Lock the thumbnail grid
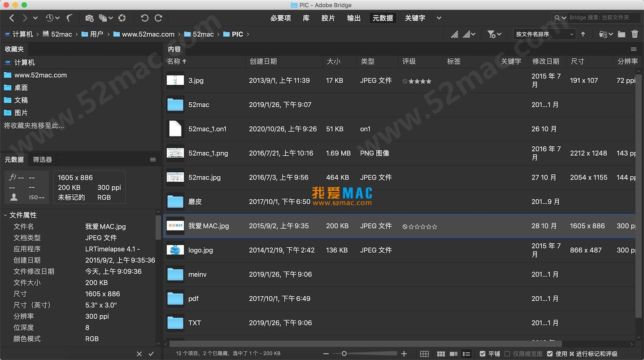Image resolution: width=644 pixels, height=360 pixels. click(x=424, y=354)
